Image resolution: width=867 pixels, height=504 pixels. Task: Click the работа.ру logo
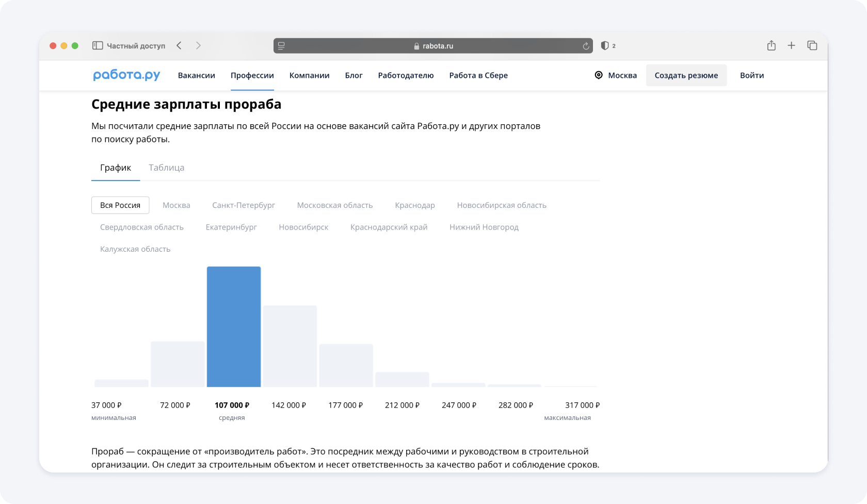[x=126, y=75]
